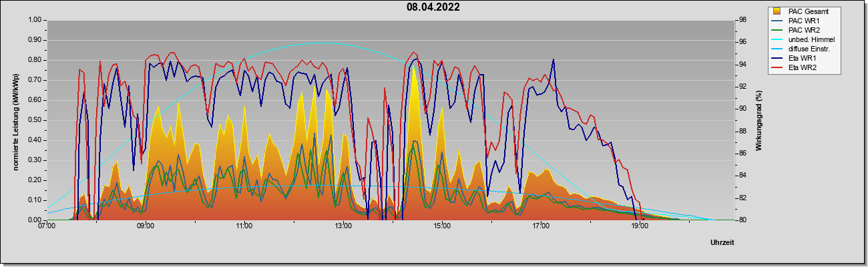
Task: Click the 0.80 left axis value
Action: coord(35,60)
